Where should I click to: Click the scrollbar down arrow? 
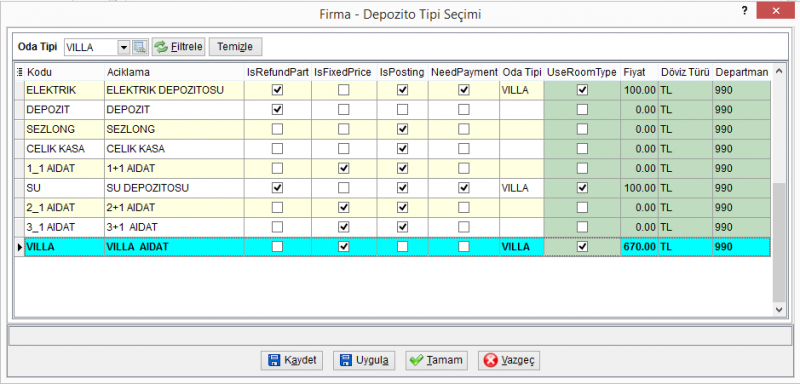(x=779, y=309)
